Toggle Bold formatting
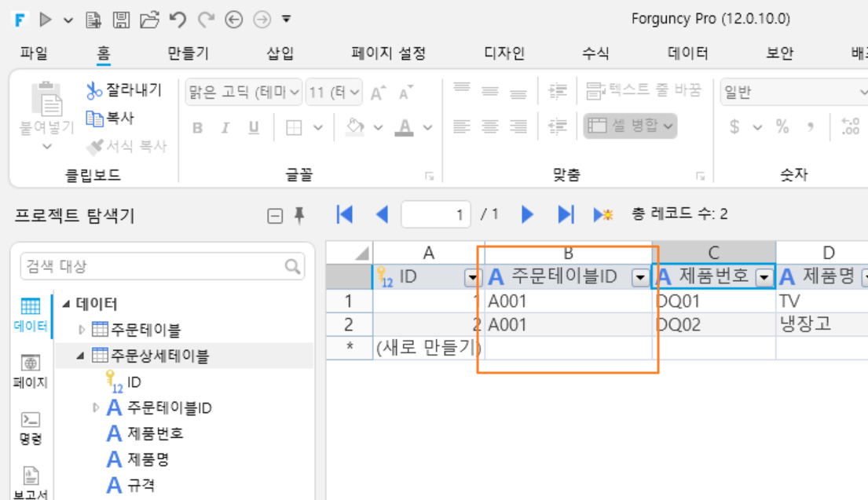Image resolution: width=868 pixels, height=500 pixels. point(198,128)
